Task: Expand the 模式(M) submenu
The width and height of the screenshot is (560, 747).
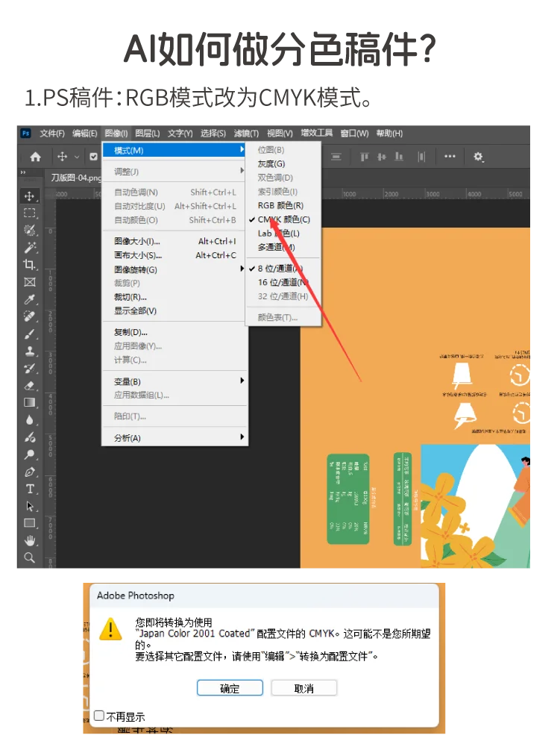Action: pos(174,151)
